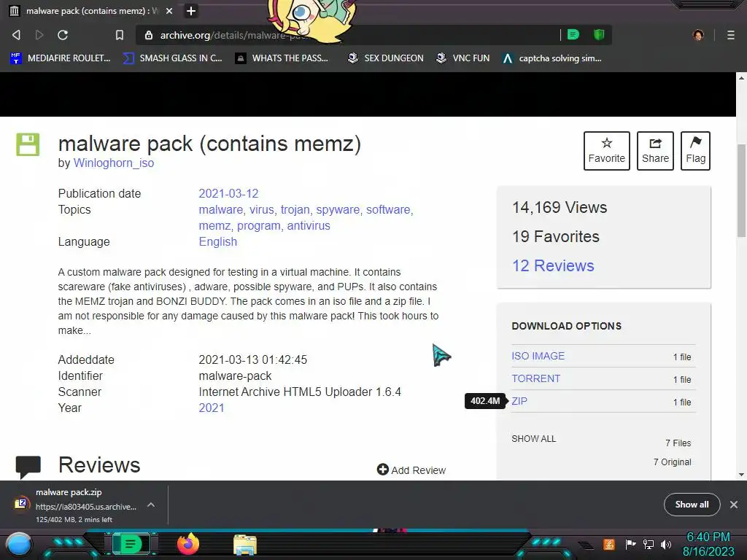
Task: Favorite this item with the star button
Action: tap(606, 151)
